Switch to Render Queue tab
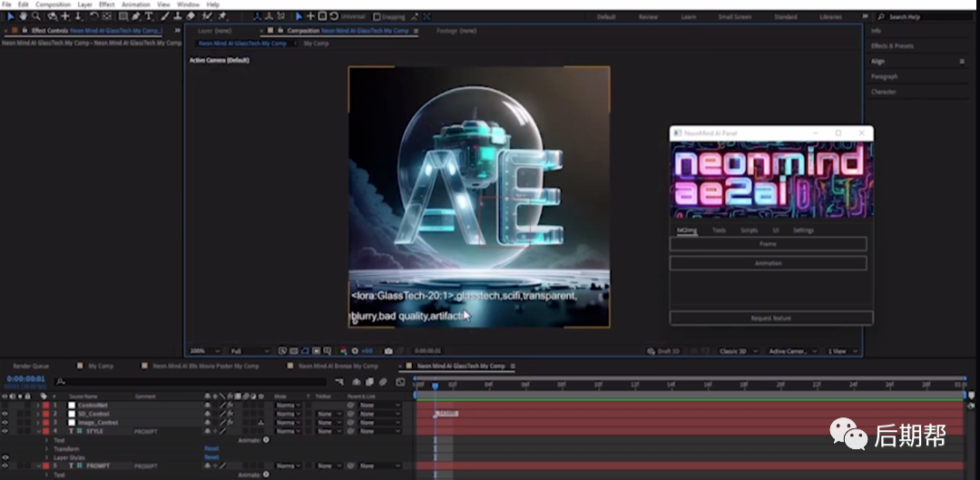The width and height of the screenshot is (980, 480). pyautogui.click(x=31, y=366)
